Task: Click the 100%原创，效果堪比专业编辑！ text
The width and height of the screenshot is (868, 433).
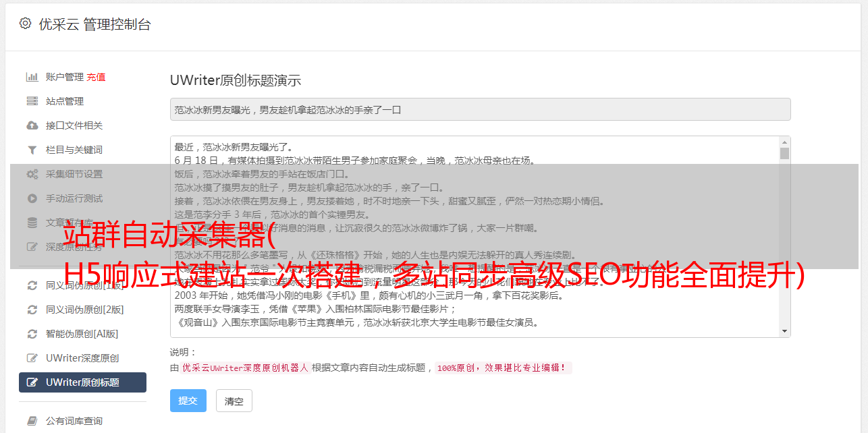Action: [x=504, y=368]
